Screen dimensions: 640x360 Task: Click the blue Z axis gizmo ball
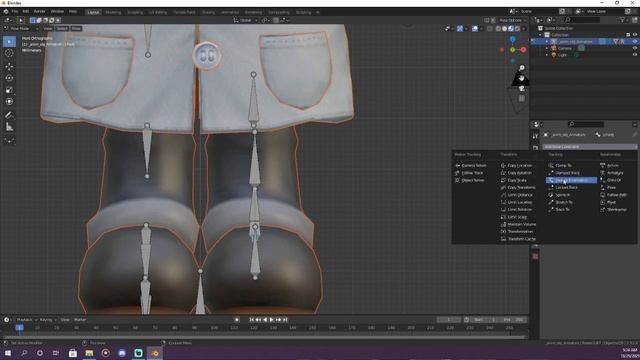click(x=513, y=40)
